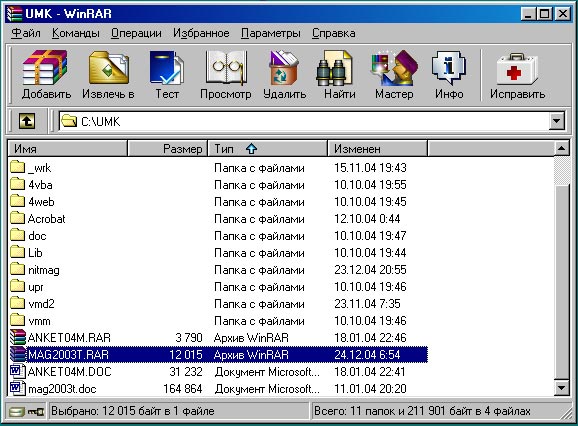Screen dimensions: 578x426
Task: Click date 12.10.04 0:44 of Acrobat
Action: point(367,219)
